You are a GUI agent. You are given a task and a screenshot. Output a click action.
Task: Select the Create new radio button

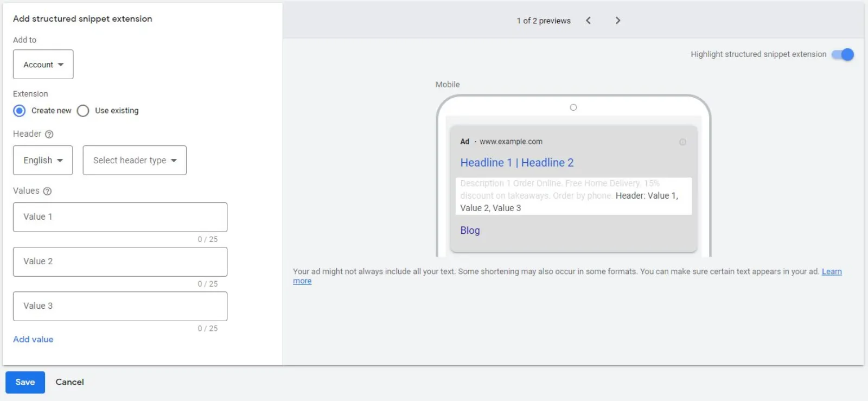pyautogui.click(x=20, y=111)
